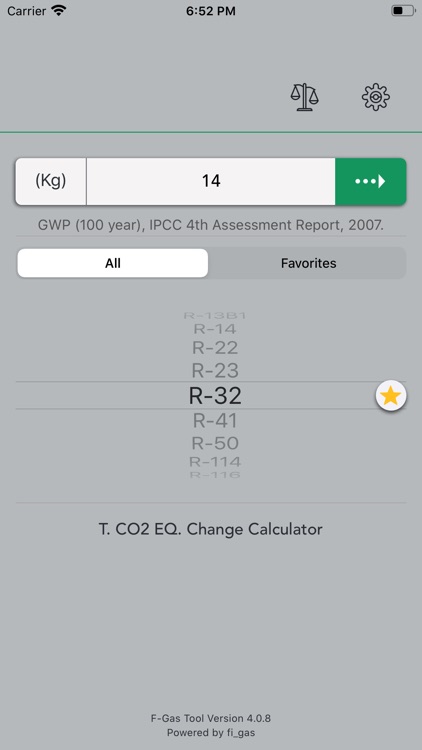Screen dimensions: 422x750
Task: Tap the green arrow calculate button
Action: point(370,181)
